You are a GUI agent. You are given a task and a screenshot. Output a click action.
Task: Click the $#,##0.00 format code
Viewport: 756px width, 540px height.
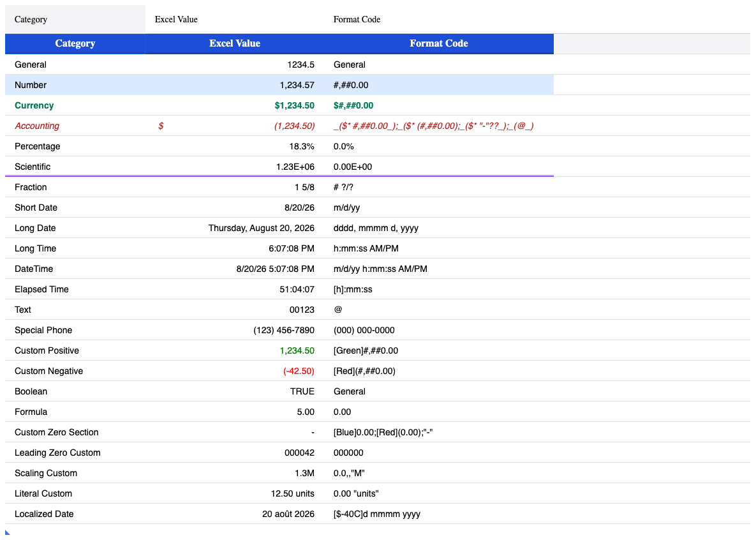click(439, 105)
